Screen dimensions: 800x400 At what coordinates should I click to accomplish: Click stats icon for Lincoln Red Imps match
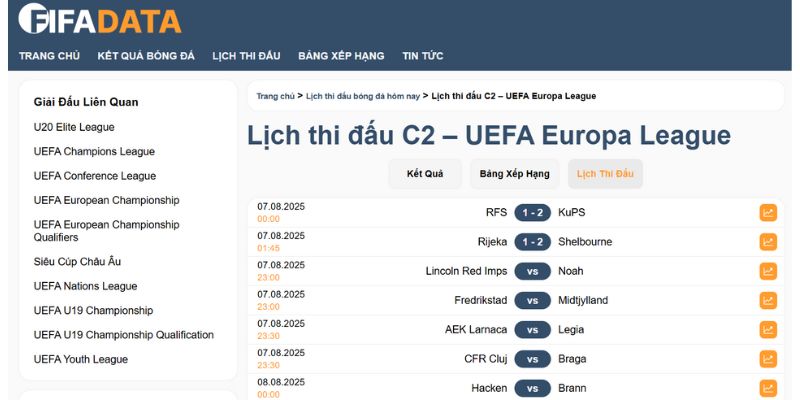tap(768, 271)
